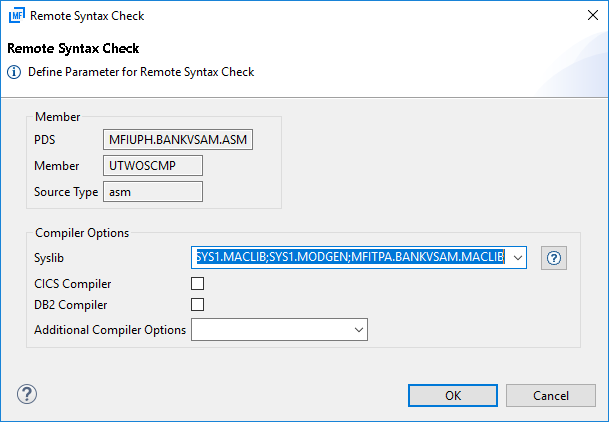Focus the Additional Compiler Options text box
609x422 pixels.
(270, 329)
